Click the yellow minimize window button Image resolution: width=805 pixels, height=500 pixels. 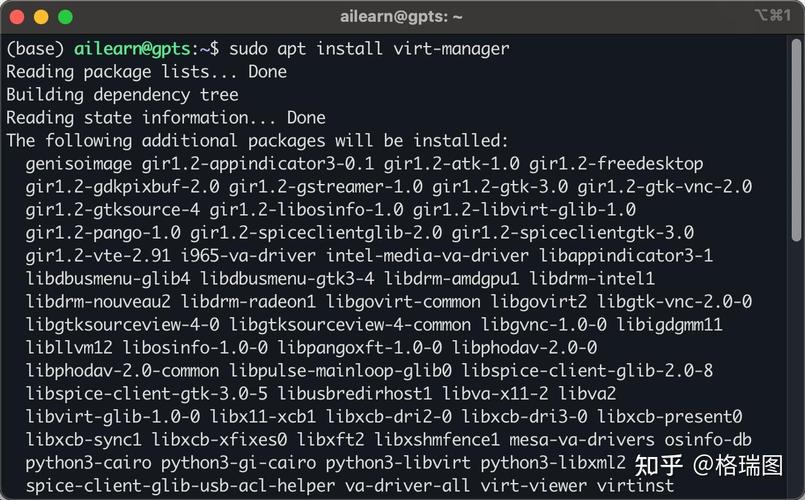(41, 17)
